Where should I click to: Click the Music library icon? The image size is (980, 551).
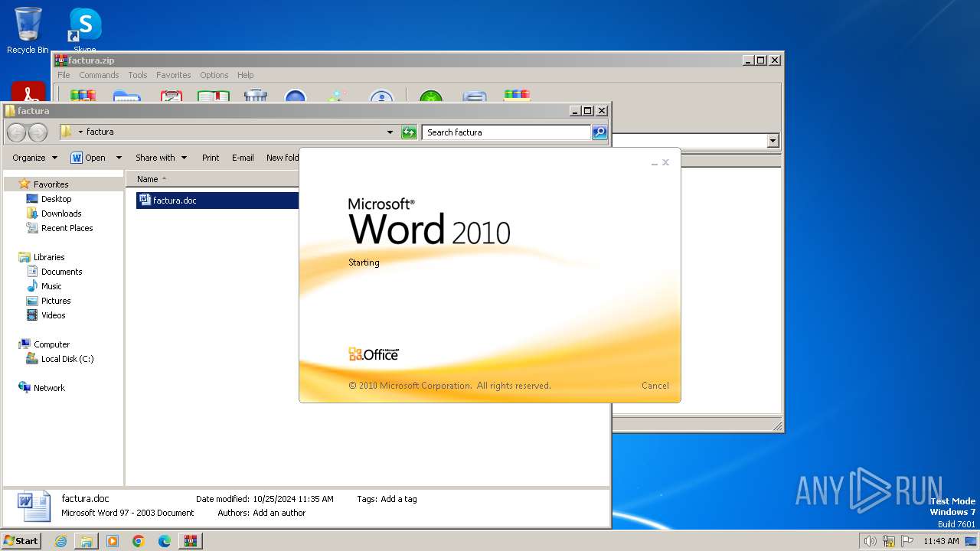click(x=32, y=286)
